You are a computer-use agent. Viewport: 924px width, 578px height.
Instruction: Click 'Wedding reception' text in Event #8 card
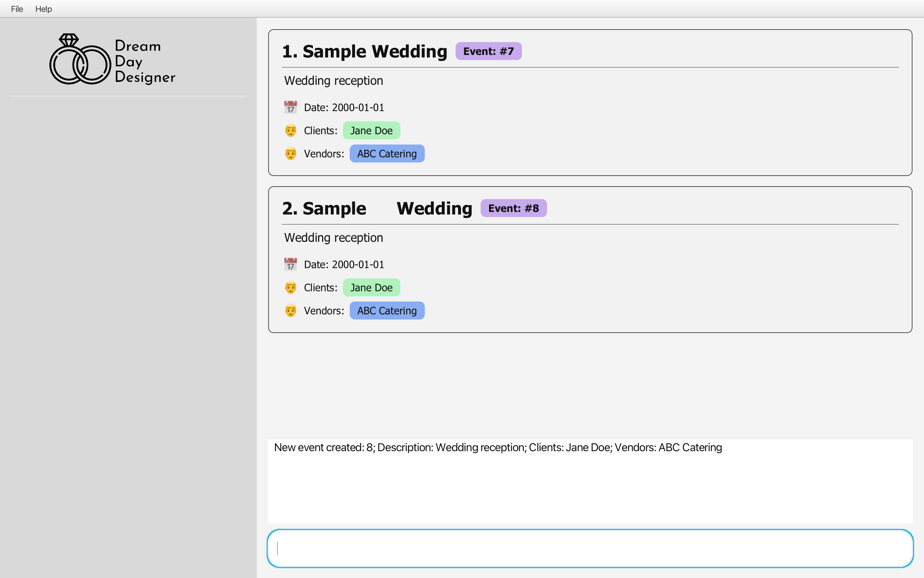[333, 238]
